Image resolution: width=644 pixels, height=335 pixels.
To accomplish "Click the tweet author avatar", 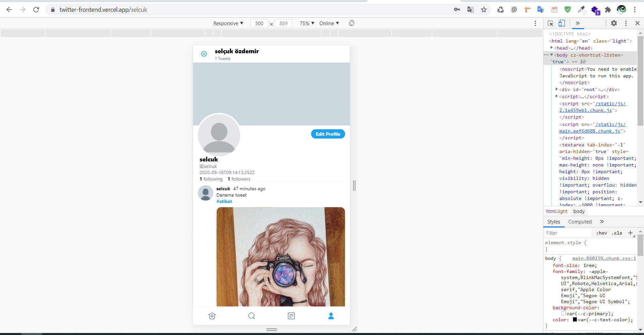I will (x=206, y=193).
